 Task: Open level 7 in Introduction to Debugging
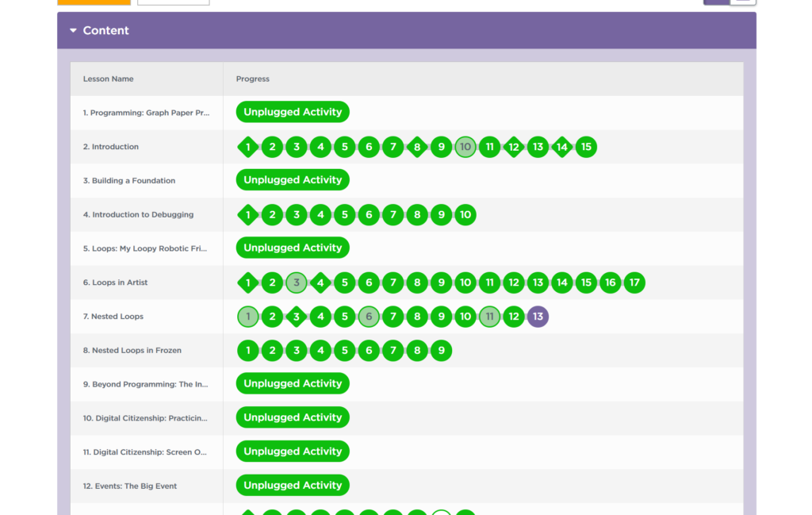pyautogui.click(x=393, y=215)
